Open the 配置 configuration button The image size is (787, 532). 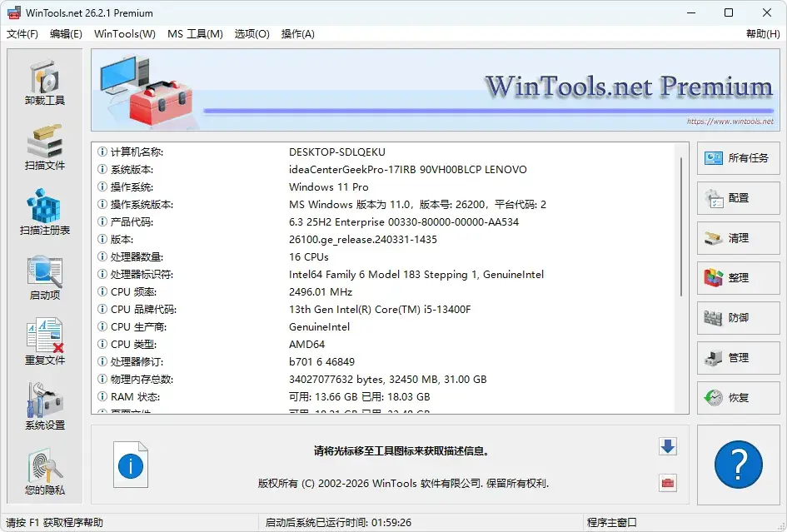tap(739, 198)
